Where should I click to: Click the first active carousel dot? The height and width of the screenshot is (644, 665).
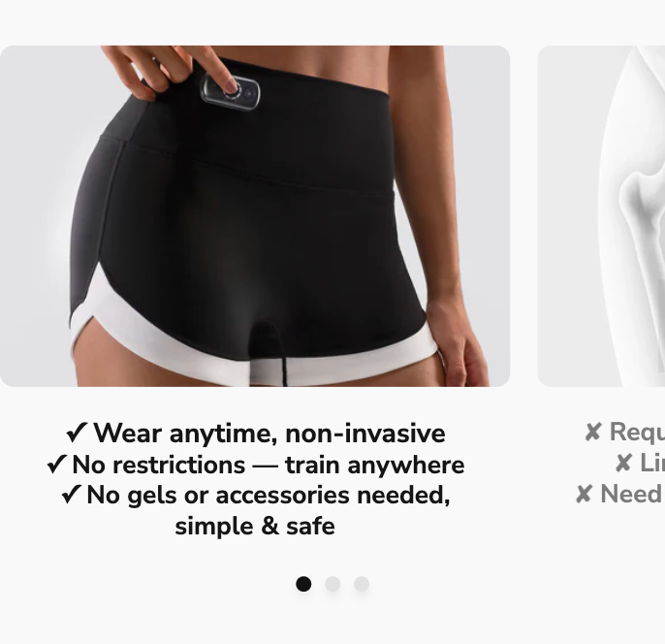click(x=303, y=584)
